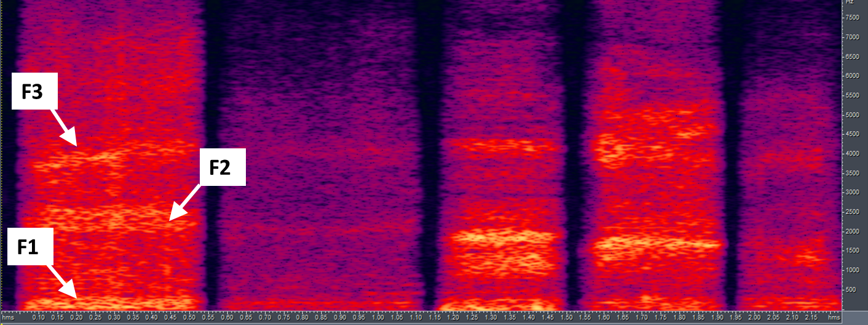Click the 4000 Hz frequency scale label
Image resolution: width=868 pixels, height=325 pixels.
coord(853,153)
